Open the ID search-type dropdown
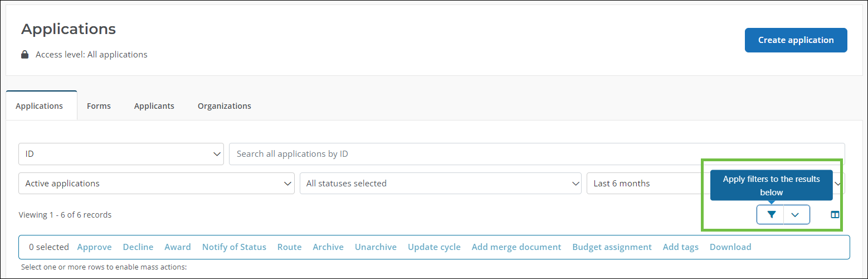This screenshot has width=868, height=279. (121, 154)
